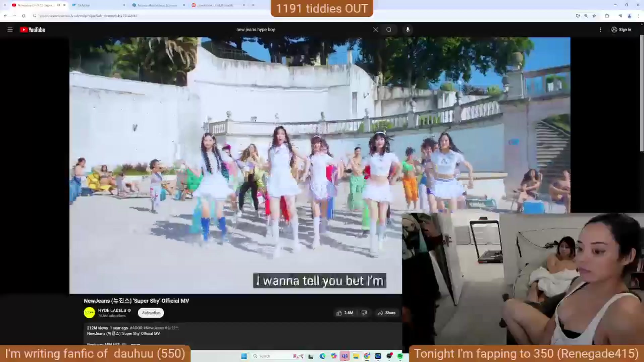Subscribe to HYBE LABELS channel

(x=151, y=313)
